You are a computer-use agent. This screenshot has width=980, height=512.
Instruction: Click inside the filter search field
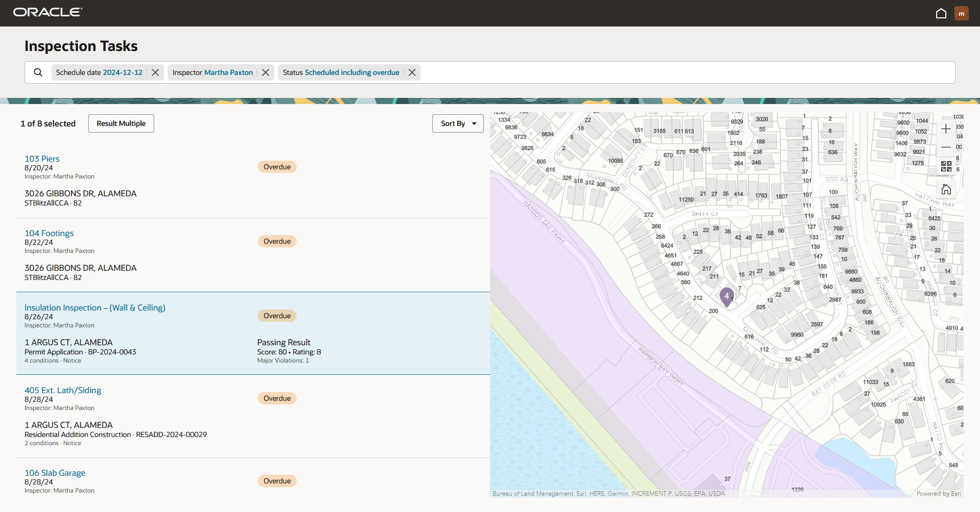click(x=612, y=72)
